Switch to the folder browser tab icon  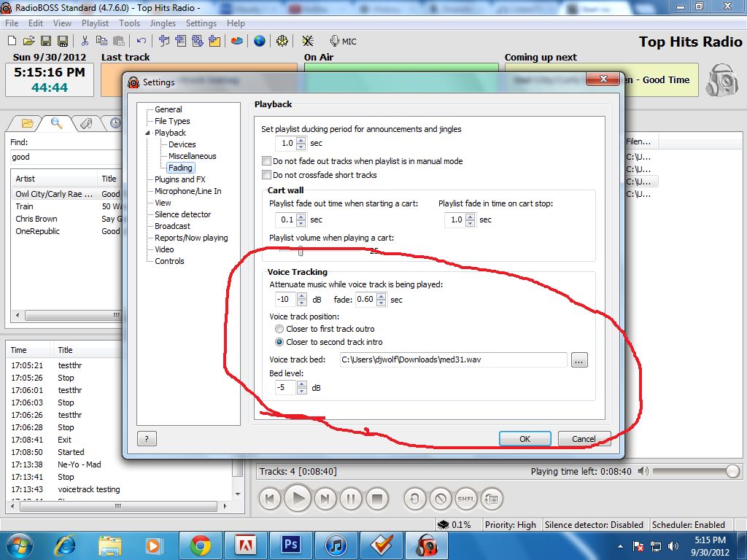coord(27,124)
